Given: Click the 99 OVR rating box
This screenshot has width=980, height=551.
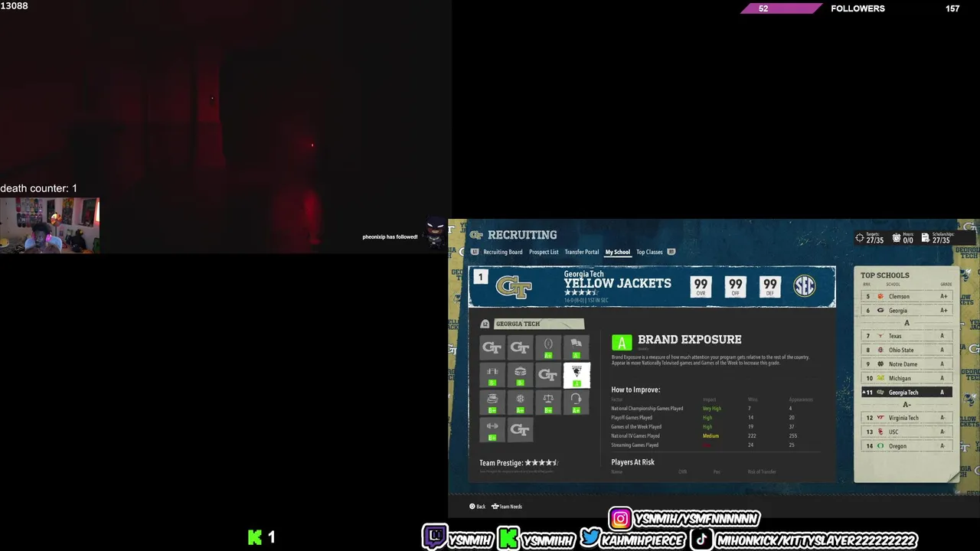Looking at the screenshot, I should coord(701,286).
